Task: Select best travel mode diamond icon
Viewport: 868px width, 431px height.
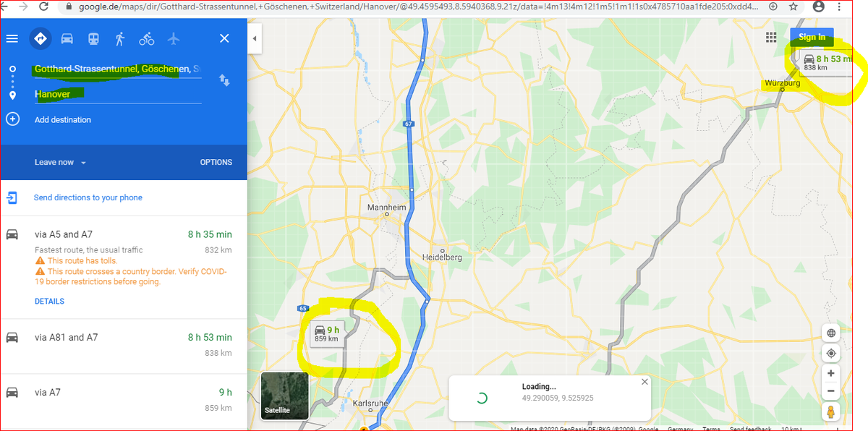Action: (41, 38)
